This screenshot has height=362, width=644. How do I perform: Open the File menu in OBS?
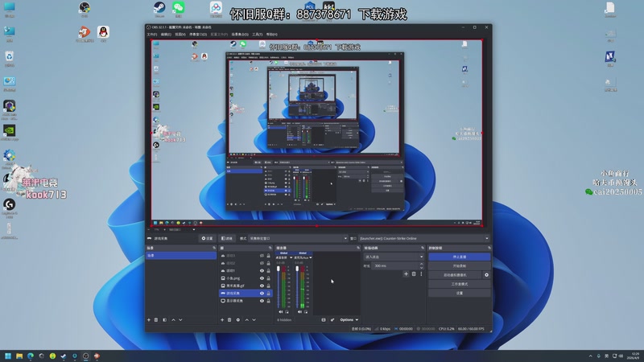tap(152, 35)
